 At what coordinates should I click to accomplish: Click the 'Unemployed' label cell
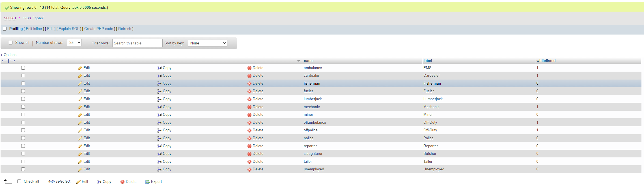434,169
